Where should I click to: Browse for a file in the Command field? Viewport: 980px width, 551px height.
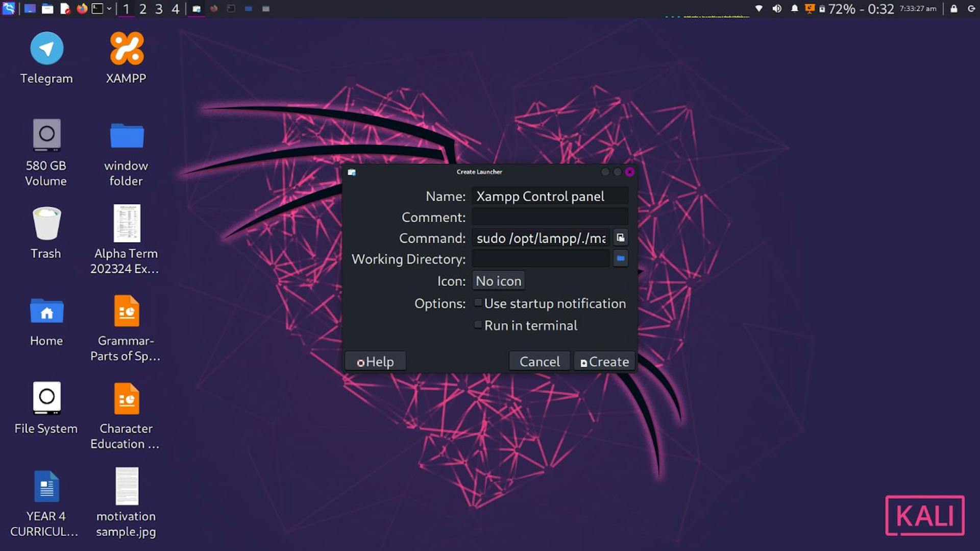click(620, 237)
